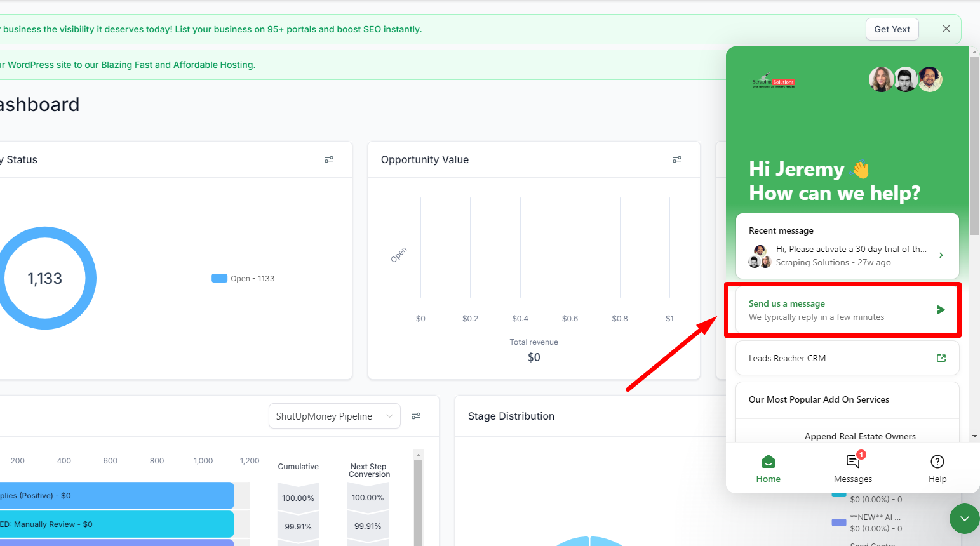This screenshot has height=546, width=980.
Task: Click the support team avatars in chat header
Action: (906, 79)
